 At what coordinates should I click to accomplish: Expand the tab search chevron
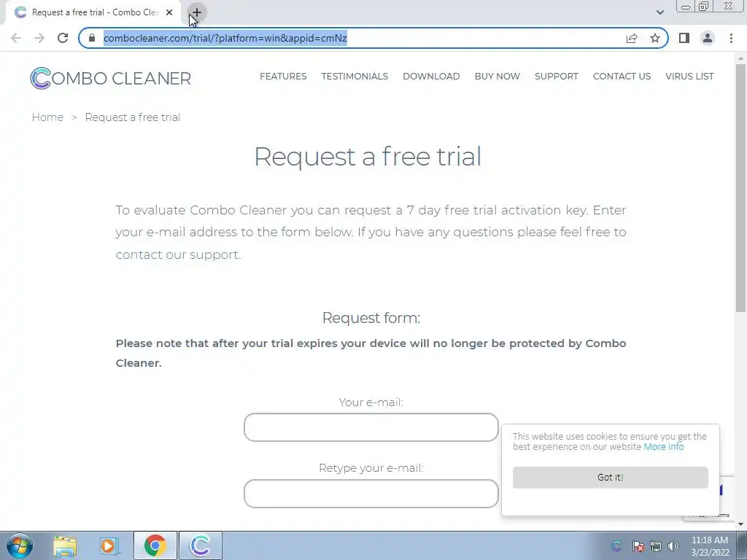pyautogui.click(x=659, y=12)
